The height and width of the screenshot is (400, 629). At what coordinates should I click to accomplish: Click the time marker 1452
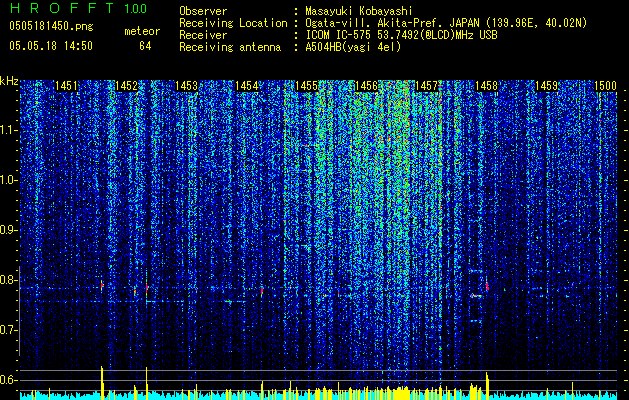tap(126, 86)
